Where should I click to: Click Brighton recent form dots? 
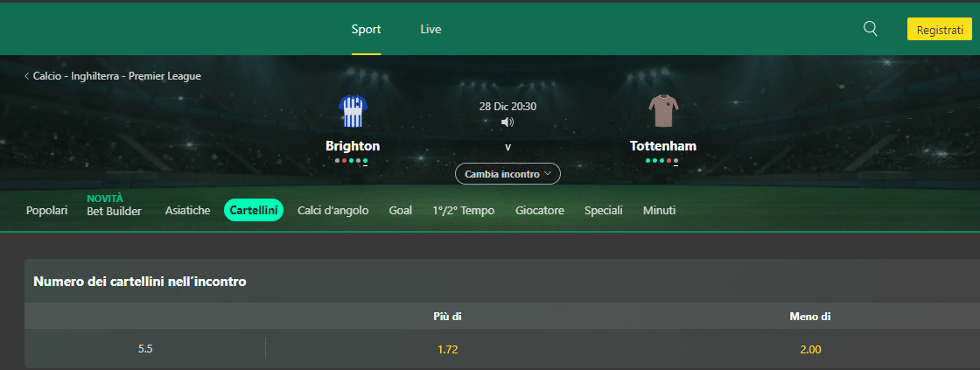click(x=352, y=161)
